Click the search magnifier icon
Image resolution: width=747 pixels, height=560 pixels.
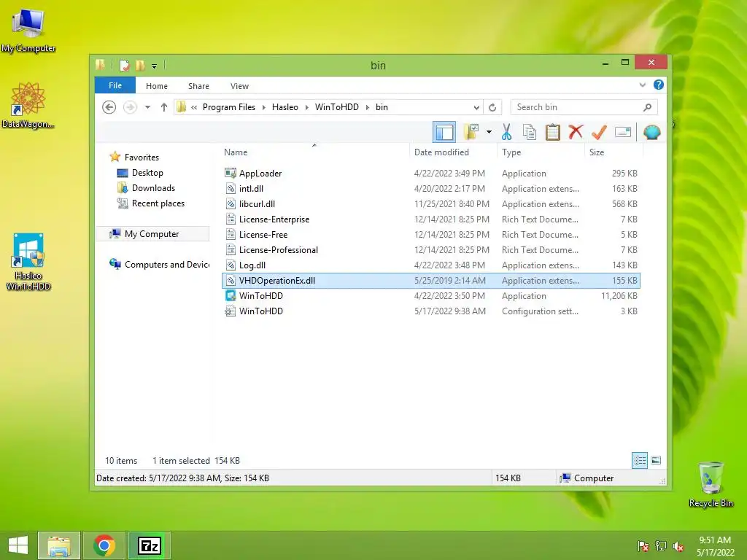647,107
